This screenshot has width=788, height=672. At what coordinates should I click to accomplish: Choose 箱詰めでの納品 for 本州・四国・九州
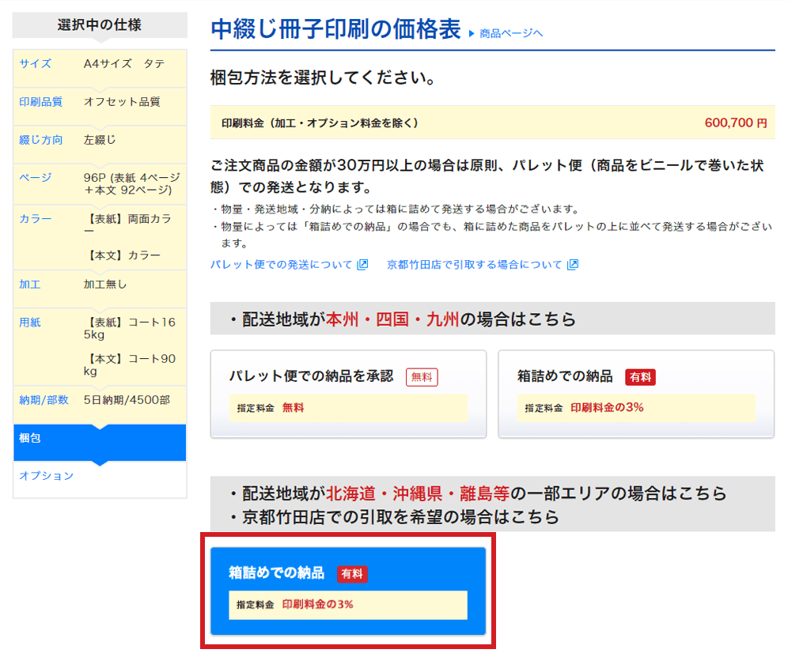click(x=636, y=394)
